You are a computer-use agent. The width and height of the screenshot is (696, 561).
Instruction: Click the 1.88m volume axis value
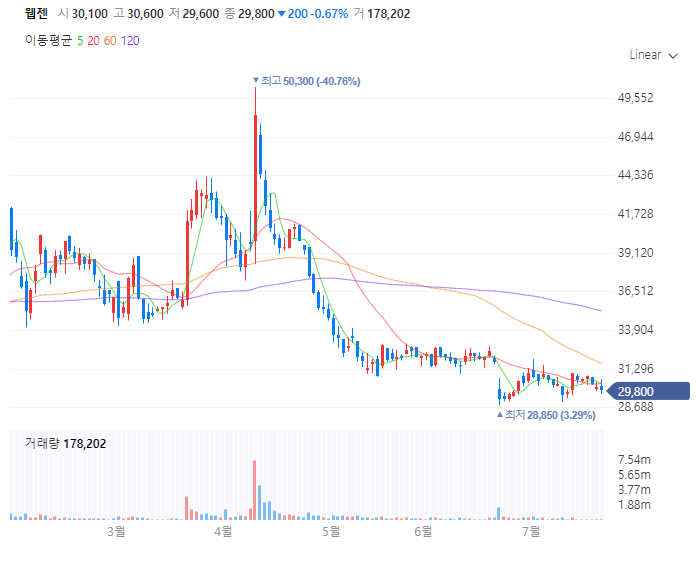(634, 505)
